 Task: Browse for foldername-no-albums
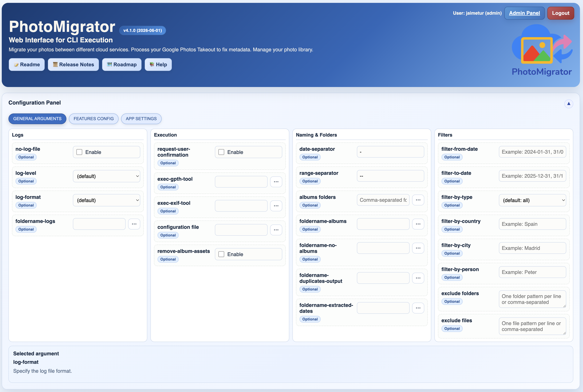pos(418,248)
